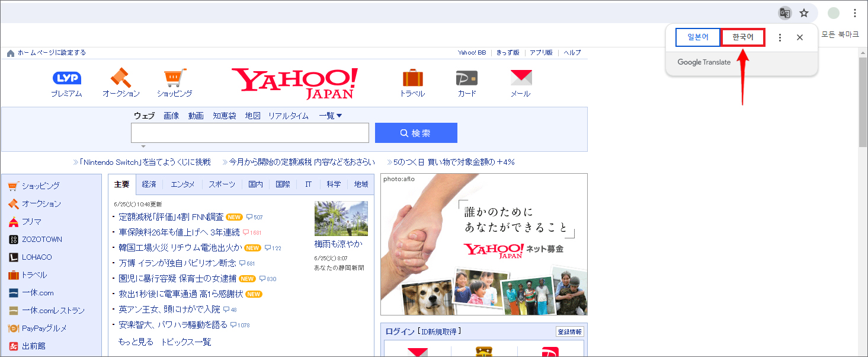
Task: Close the Google Translate popup
Action: 800,37
